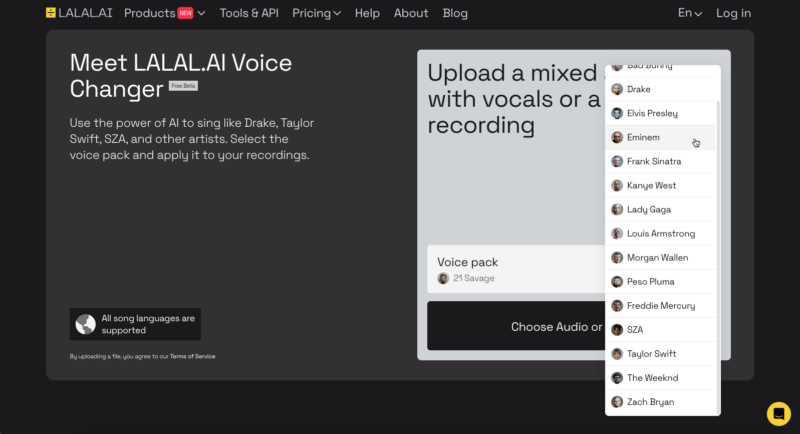Viewport: 800px width, 434px height.
Task: Choose Taylor Swift from the voice list
Action: [x=661, y=354]
